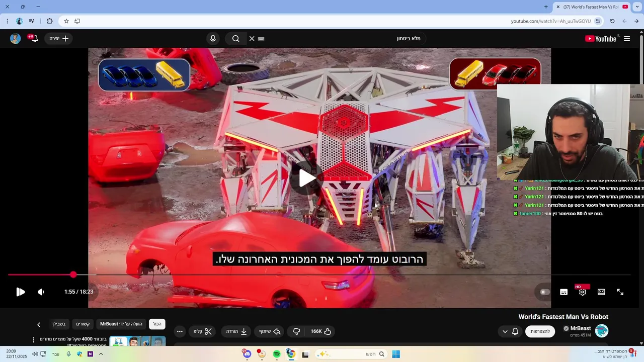This screenshot has width=644, height=362.
Task: Open site information tune icon
Action: pos(598,21)
